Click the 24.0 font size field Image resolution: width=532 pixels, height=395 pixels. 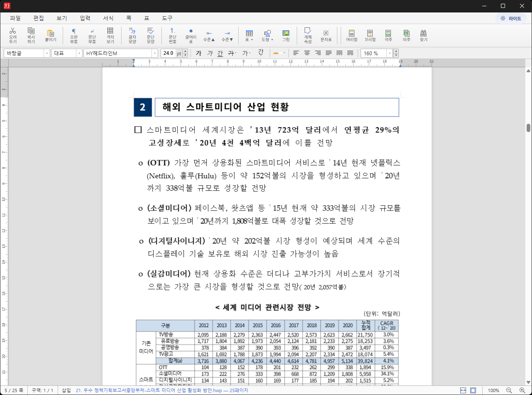coord(168,54)
